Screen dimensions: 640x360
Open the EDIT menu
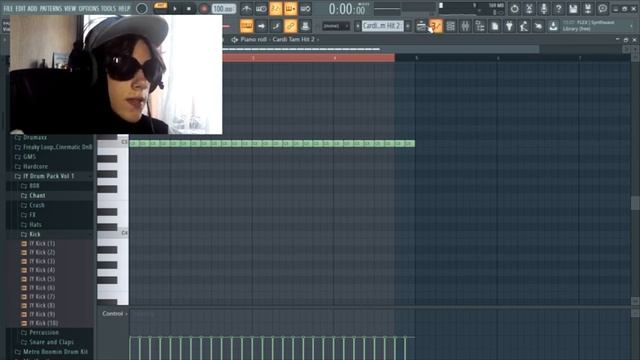(20, 9)
